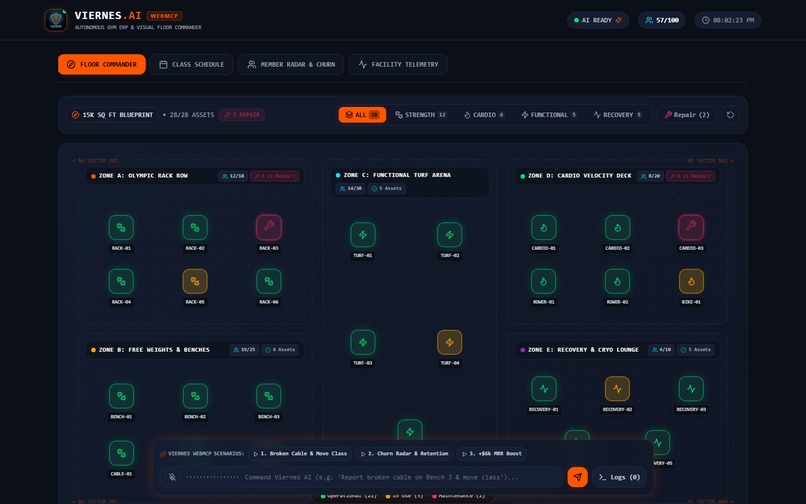
Task: Click Zone C 14/30 occupancy badge
Action: [x=351, y=189]
